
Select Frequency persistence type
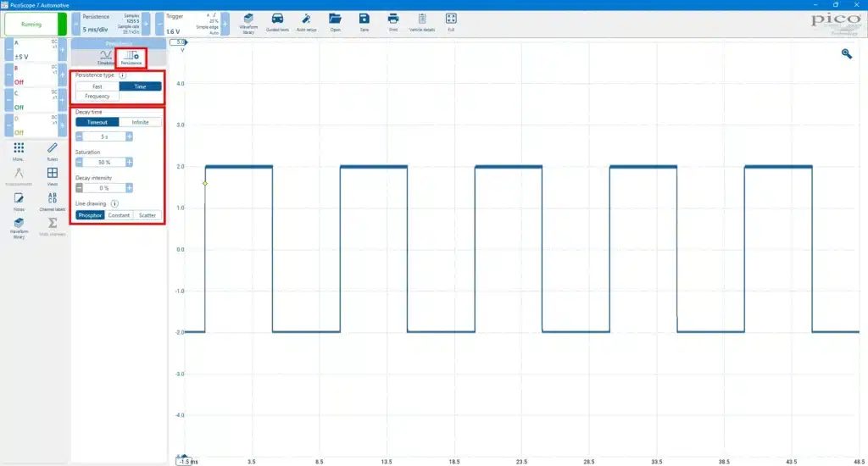tap(97, 96)
